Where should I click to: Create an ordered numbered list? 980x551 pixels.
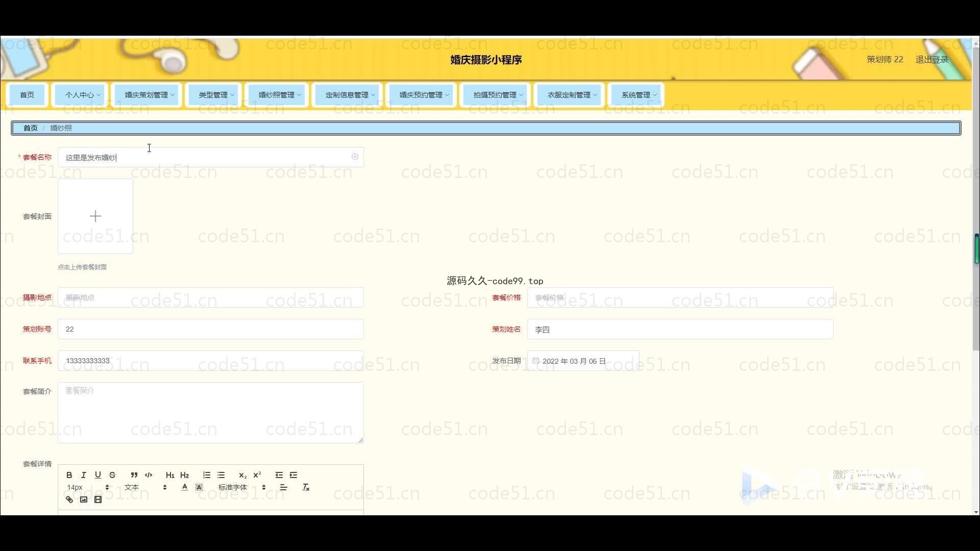pos(206,475)
